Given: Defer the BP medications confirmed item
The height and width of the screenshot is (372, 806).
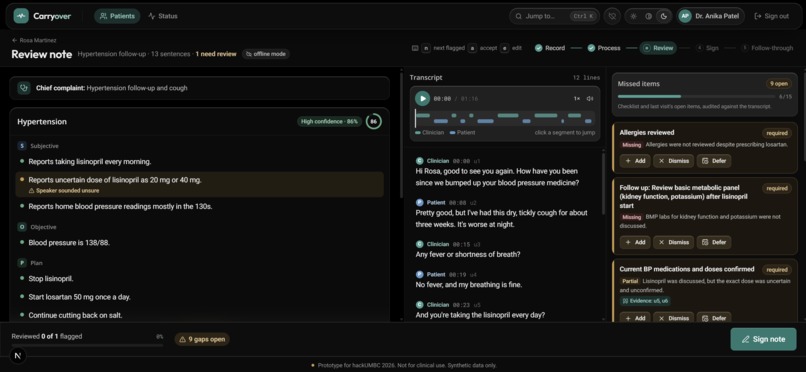Looking at the screenshot, I should (x=714, y=318).
